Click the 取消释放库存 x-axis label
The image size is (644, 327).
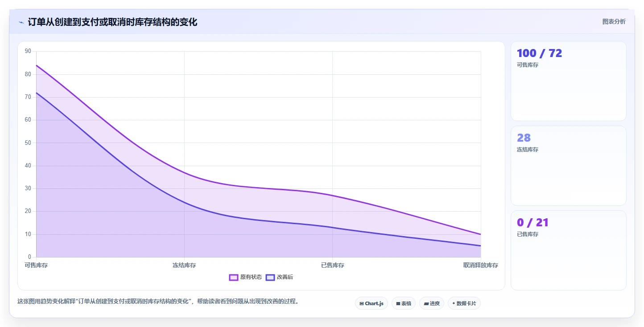pos(481,265)
